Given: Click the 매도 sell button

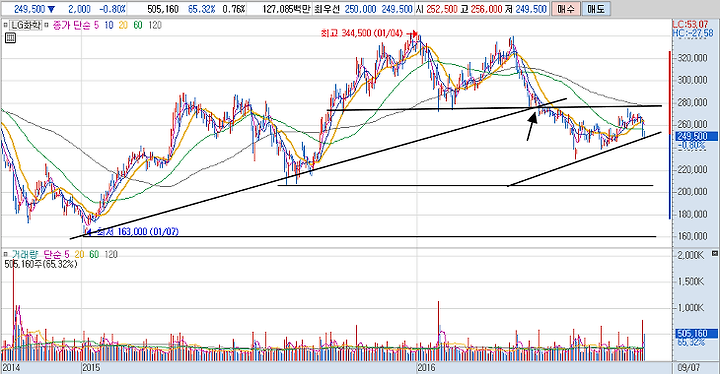Looking at the screenshot, I should (x=596, y=9).
